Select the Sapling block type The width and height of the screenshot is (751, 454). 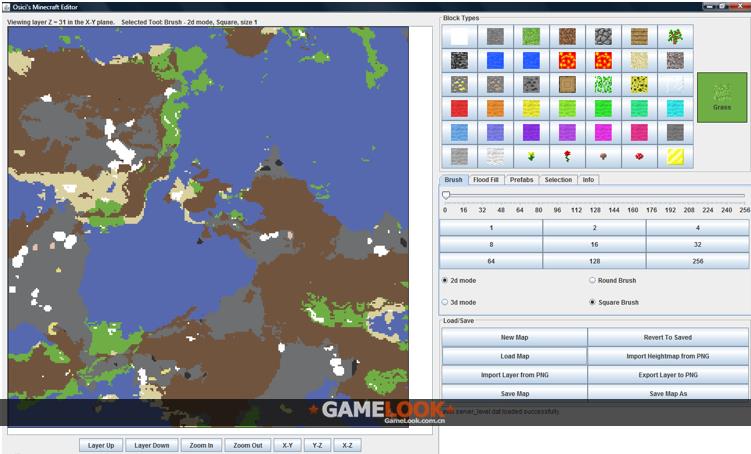click(675, 36)
